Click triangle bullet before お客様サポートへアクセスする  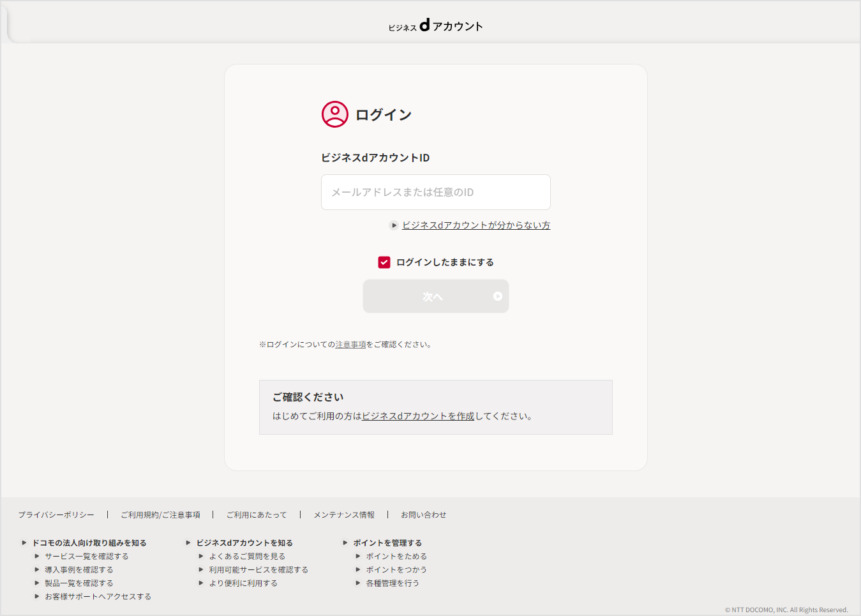[x=37, y=597]
